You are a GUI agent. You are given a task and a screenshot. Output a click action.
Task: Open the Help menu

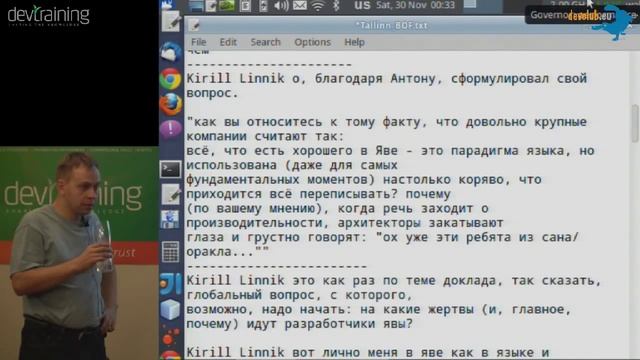click(354, 42)
